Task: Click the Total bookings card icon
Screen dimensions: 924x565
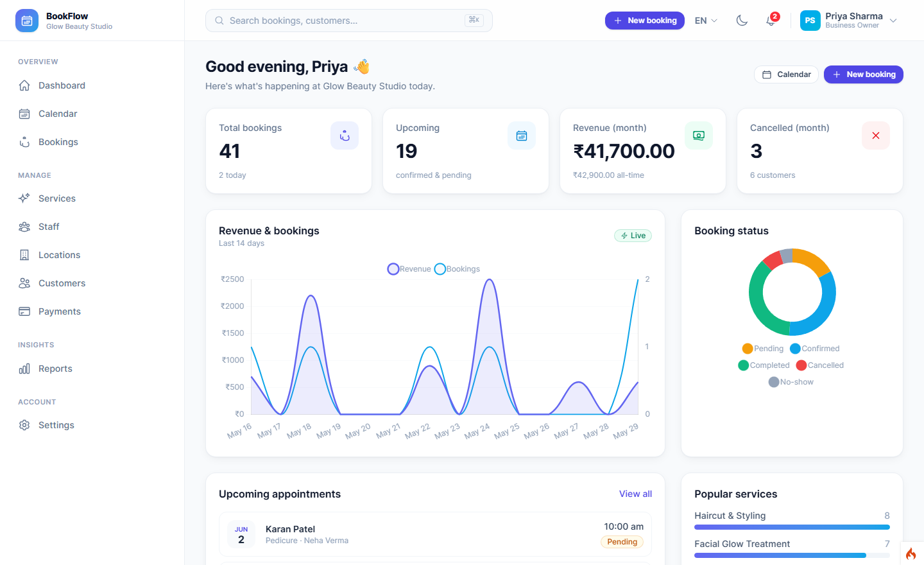Action: click(345, 135)
